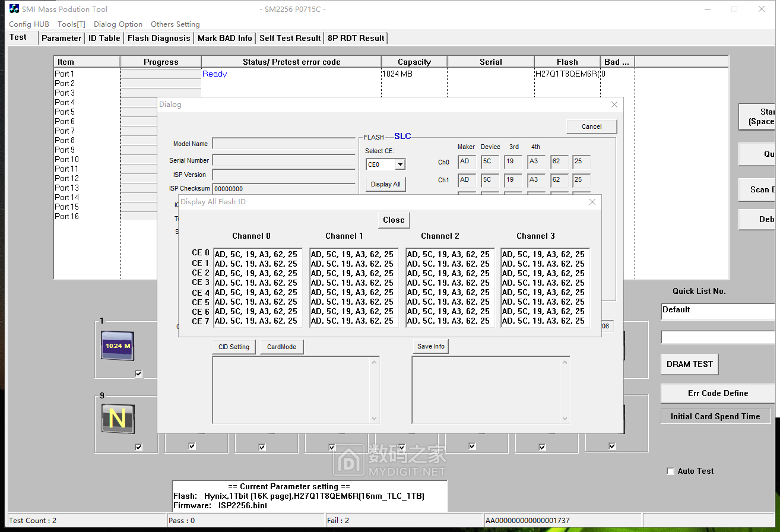
Task: Open the SMI app icon in the title bar
Action: pyautogui.click(x=13, y=9)
